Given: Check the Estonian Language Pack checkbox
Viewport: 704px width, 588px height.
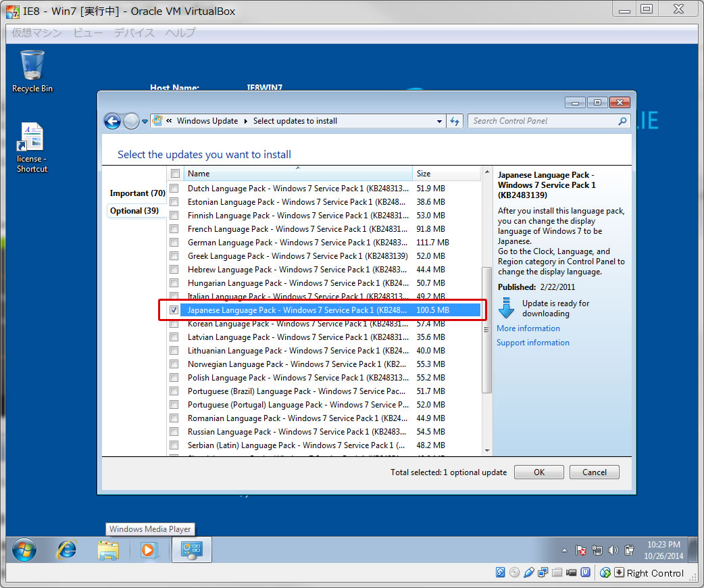Looking at the screenshot, I should pos(174,201).
